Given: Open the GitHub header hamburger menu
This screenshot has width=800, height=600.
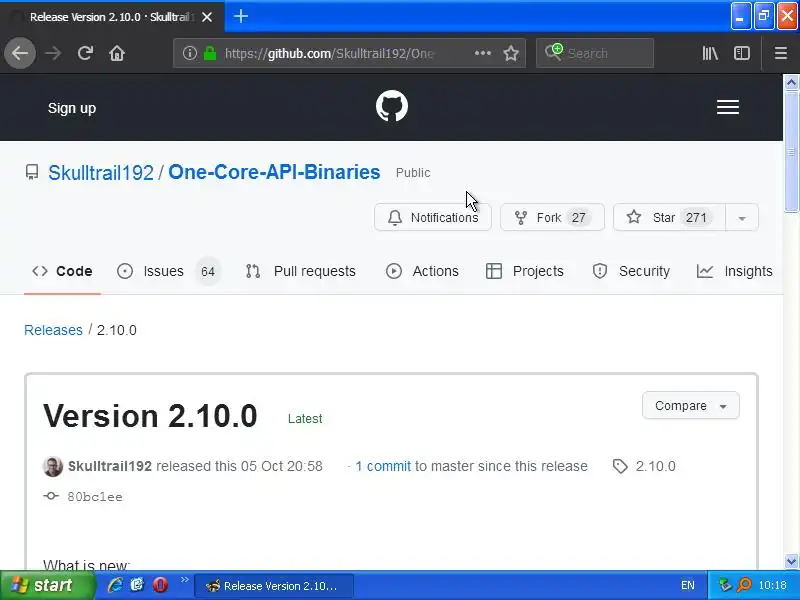Looking at the screenshot, I should [x=728, y=107].
